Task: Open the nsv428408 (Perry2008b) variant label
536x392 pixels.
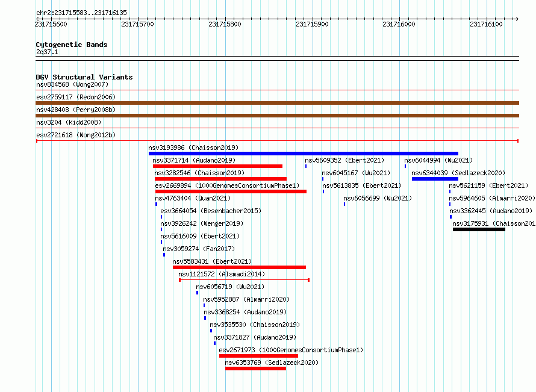Action: 76,110
